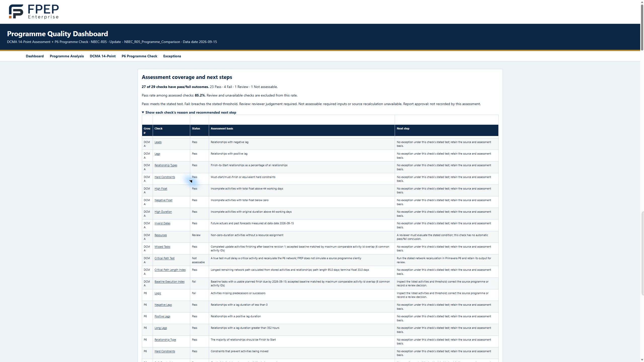Click the 85.2% pass rate value
The width and height of the screenshot is (644, 362).
(x=200, y=95)
